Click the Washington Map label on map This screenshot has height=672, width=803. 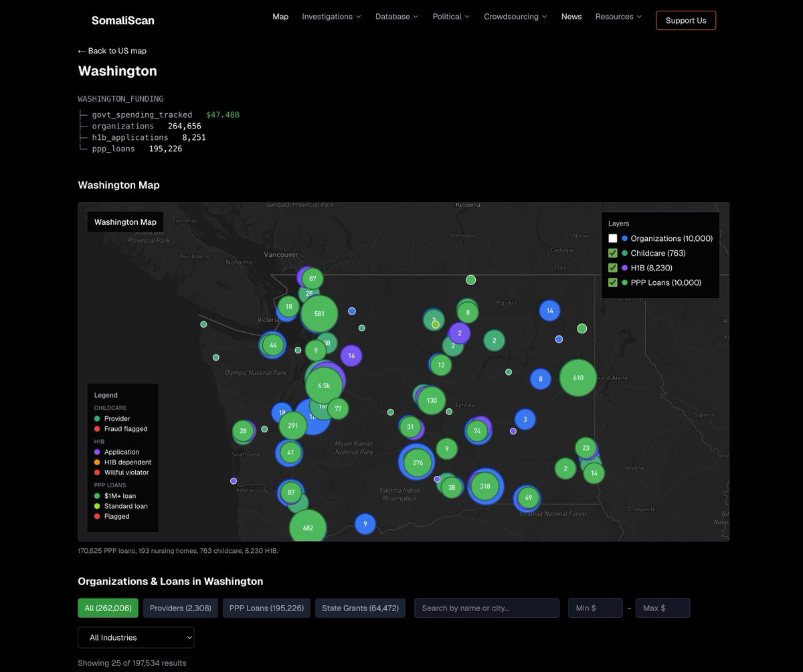[125, 222]
